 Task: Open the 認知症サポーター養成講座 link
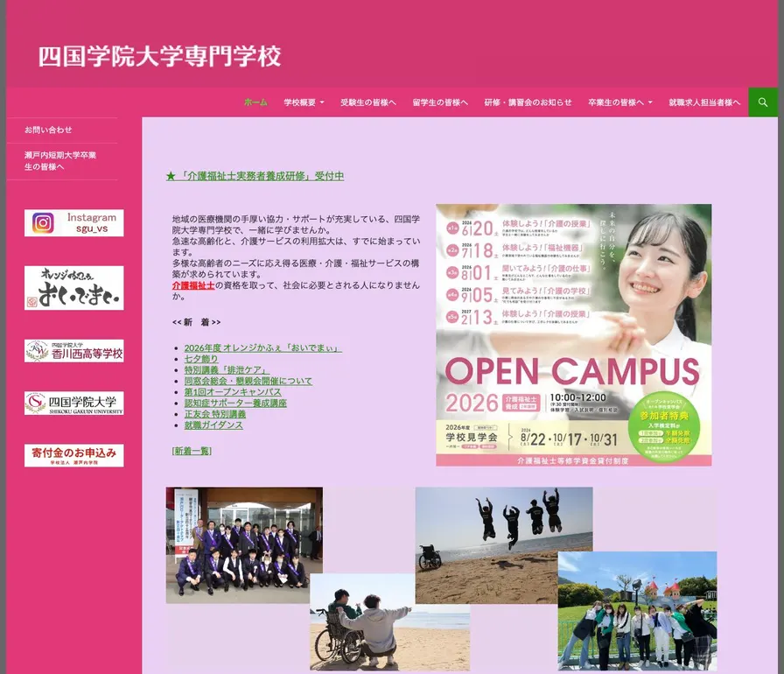coord(235,403)
